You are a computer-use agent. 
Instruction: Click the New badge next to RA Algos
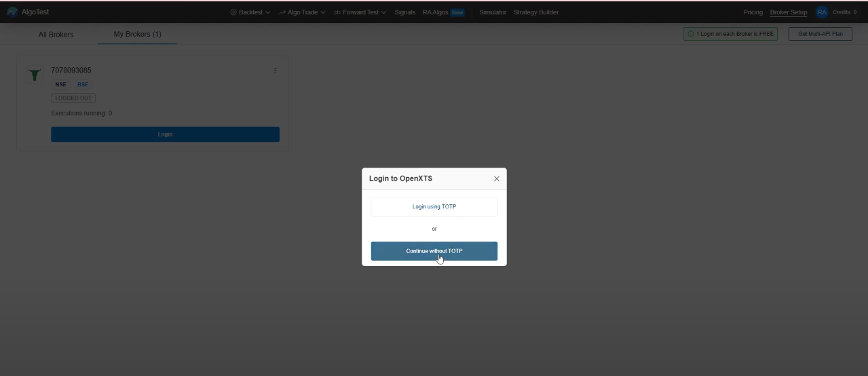click(x=457, y=12)
